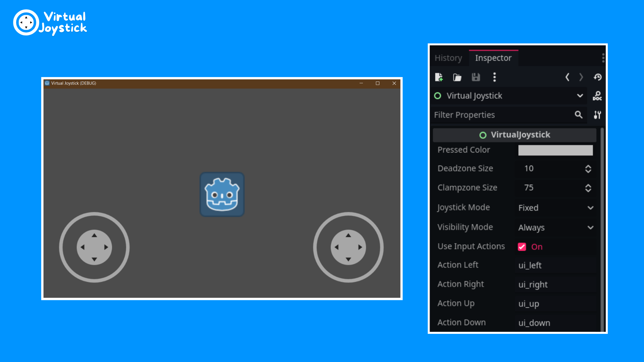The height and width of the screenshot is (362, 644).
Task: Open documentation for the Virtual Joystick node
Action: coord(597,96)
